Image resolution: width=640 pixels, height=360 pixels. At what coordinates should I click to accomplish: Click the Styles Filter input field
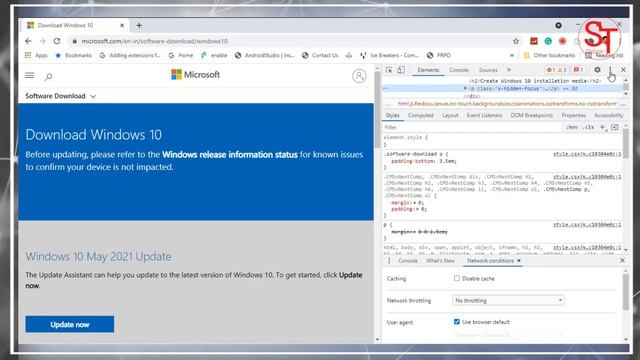pos(471,127)
